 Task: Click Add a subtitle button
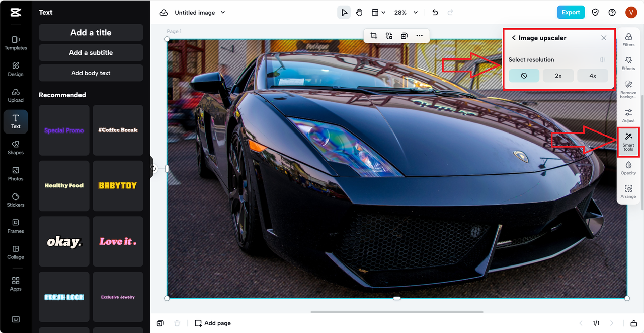91,52
